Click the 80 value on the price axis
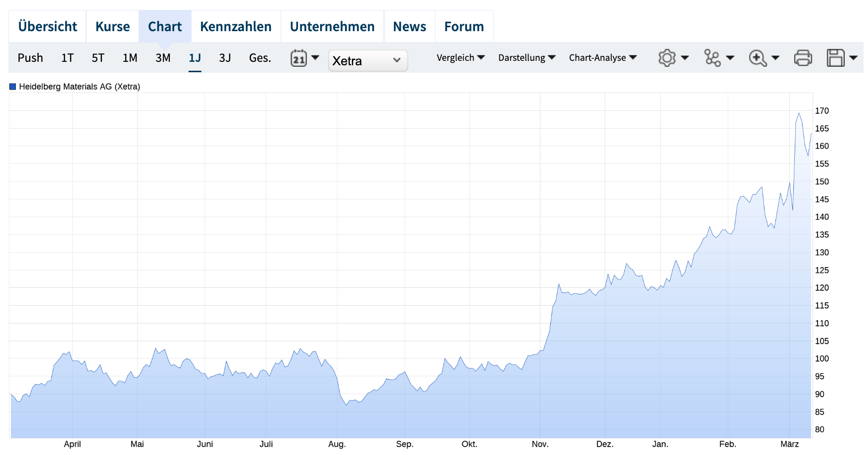Viewport: 868px width, 455px height. click(x=820, y=429)
